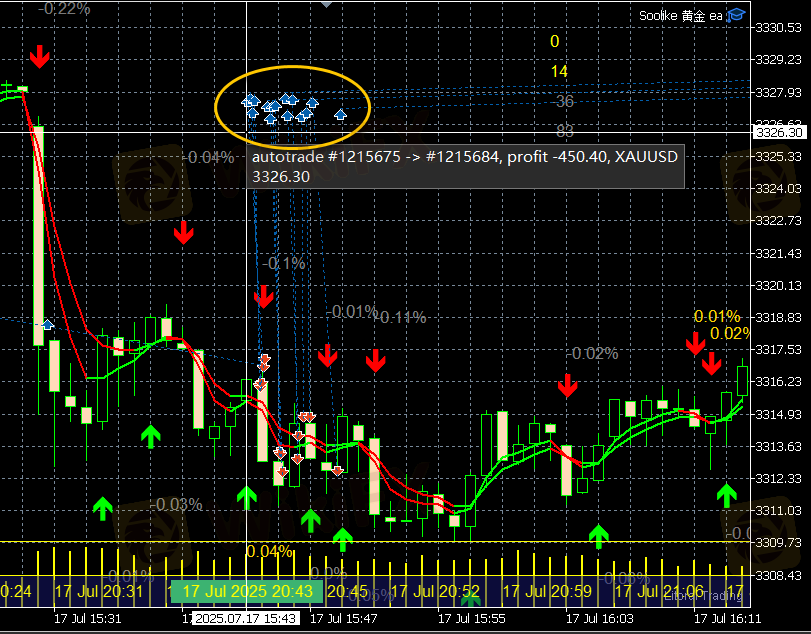Click the yellow 14 indicator value
Screen dimensions: 811x634
(559, 71)
